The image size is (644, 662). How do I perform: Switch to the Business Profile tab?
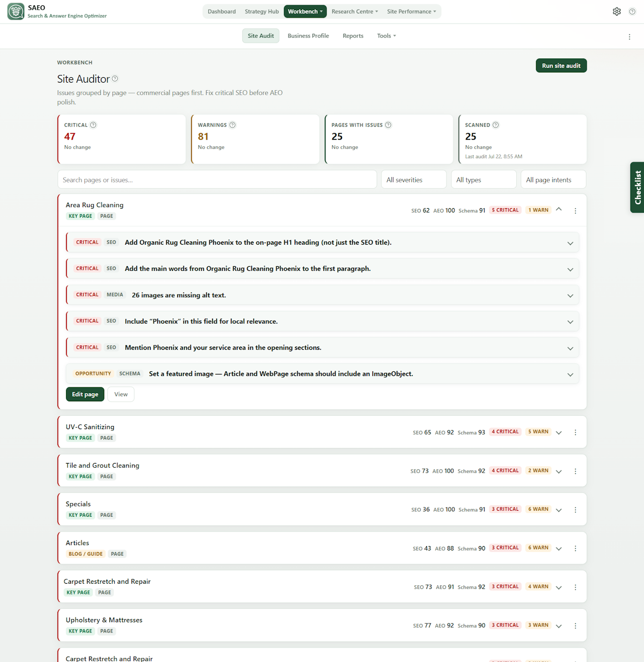click(308, 36)
